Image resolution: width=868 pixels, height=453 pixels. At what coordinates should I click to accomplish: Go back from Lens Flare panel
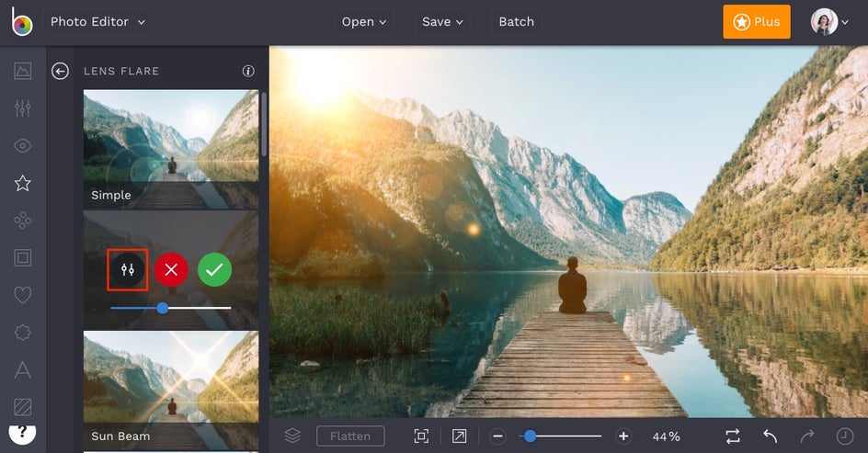click(60, 71)
